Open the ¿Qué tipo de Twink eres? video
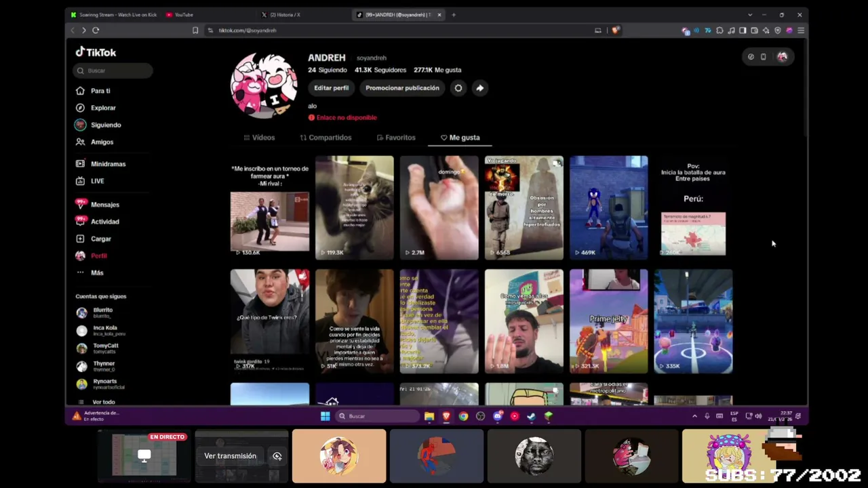 point(269,321)
